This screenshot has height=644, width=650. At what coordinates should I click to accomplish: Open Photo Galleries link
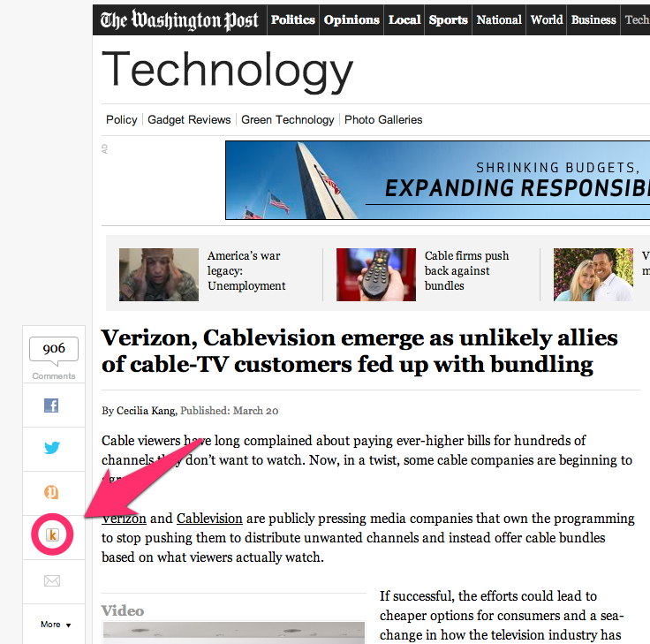click(x=383, y=120)
